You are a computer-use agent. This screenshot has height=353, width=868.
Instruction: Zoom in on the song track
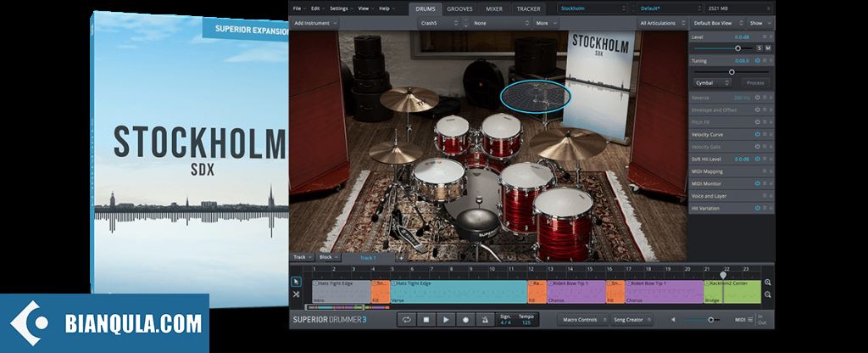(768, 282)
